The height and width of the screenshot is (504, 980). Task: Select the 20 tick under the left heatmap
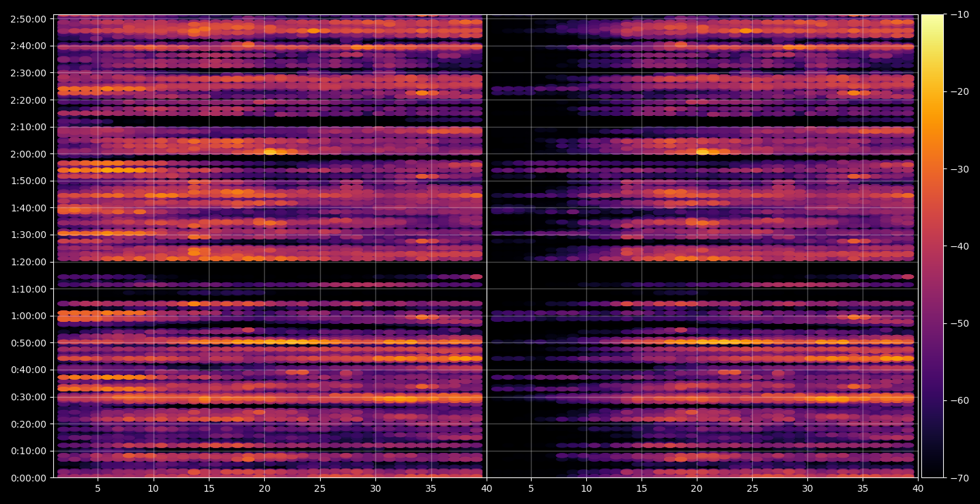(x=264, y=488)
